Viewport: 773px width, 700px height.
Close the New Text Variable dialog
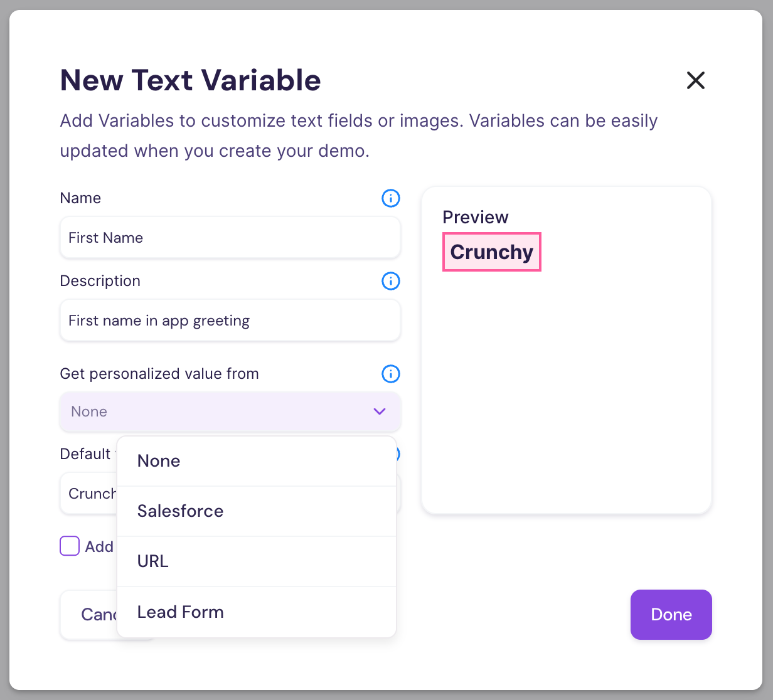tap(695, 80)
